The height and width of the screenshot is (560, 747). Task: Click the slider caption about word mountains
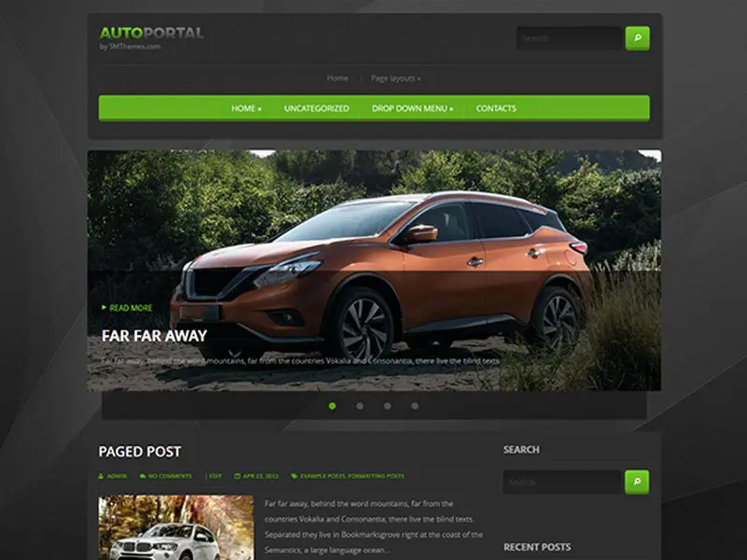[301, 361]
